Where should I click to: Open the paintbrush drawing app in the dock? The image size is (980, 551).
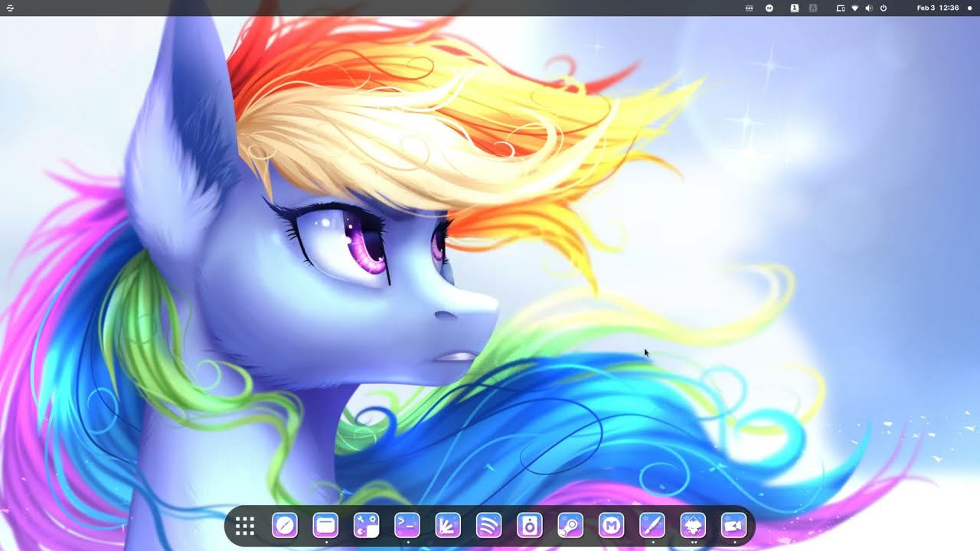[x=652, y=526]
